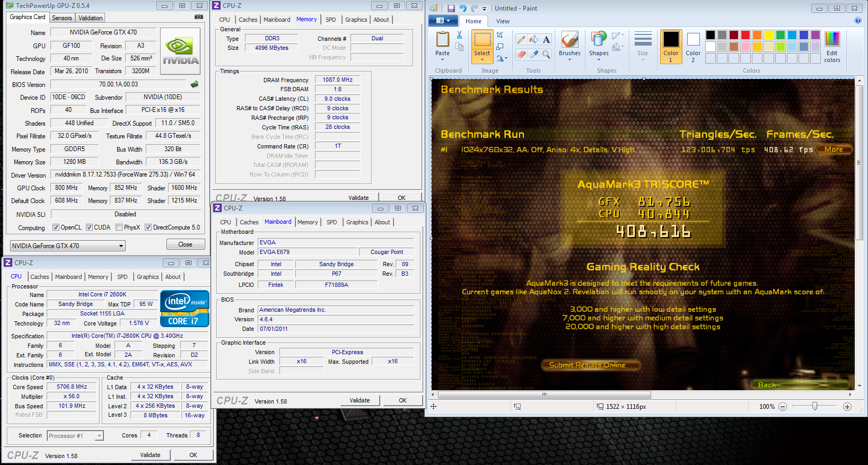Open the blue Paint application menu button

tap(443, 21)
